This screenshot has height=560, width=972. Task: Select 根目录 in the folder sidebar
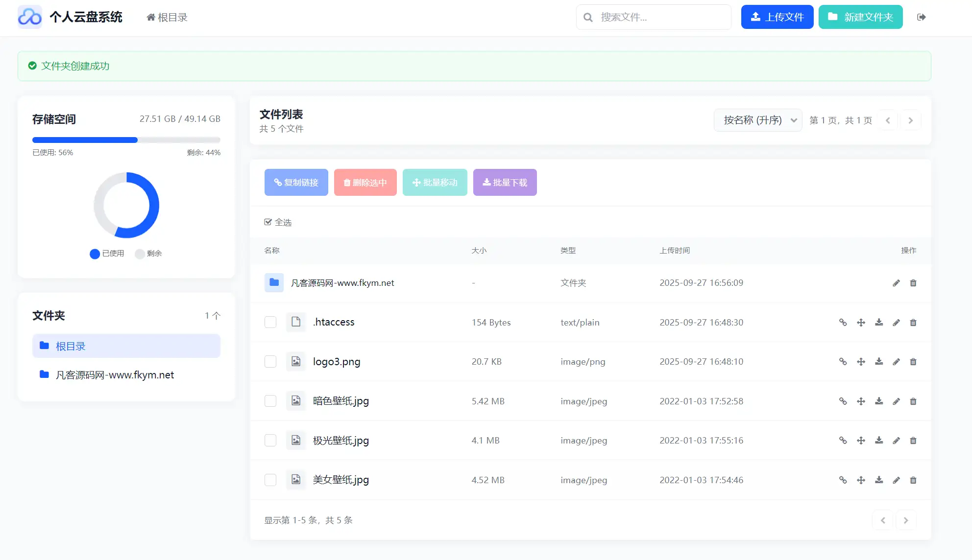pyautogui.click(x=126, y=346)
